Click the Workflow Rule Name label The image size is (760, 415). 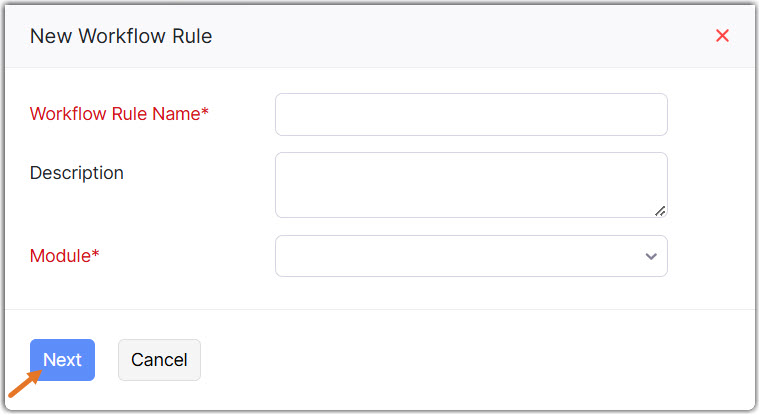click(x=114, y=114)
